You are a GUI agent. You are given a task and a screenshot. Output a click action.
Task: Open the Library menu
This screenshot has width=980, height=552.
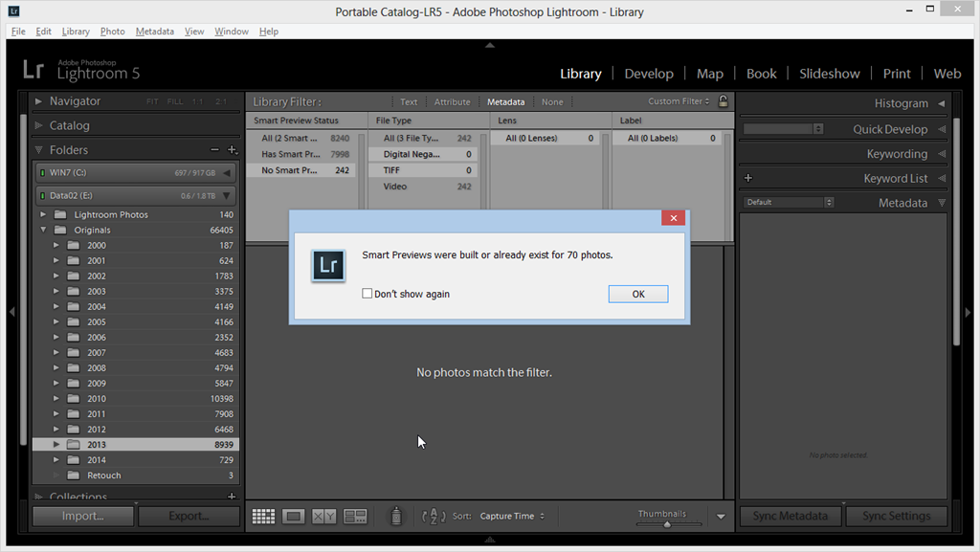[76, 32]
